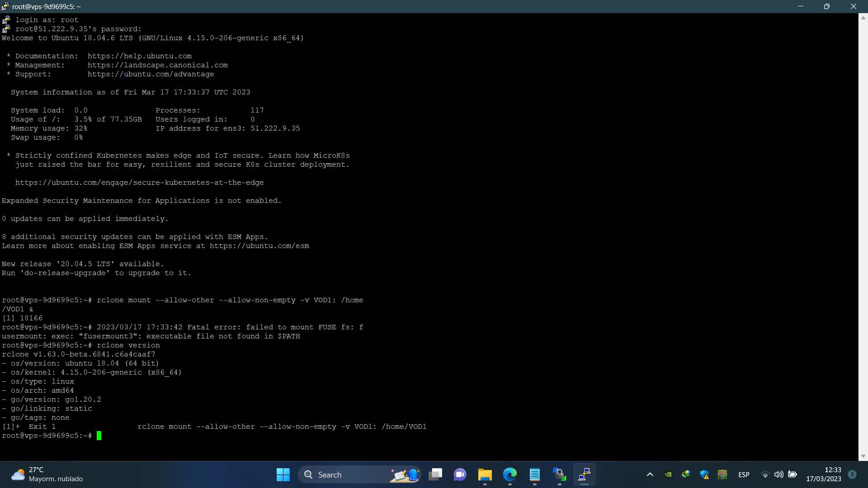Click the terminal scrollbar down arrow
868x488 pixels.
click(x=863, y=455)
